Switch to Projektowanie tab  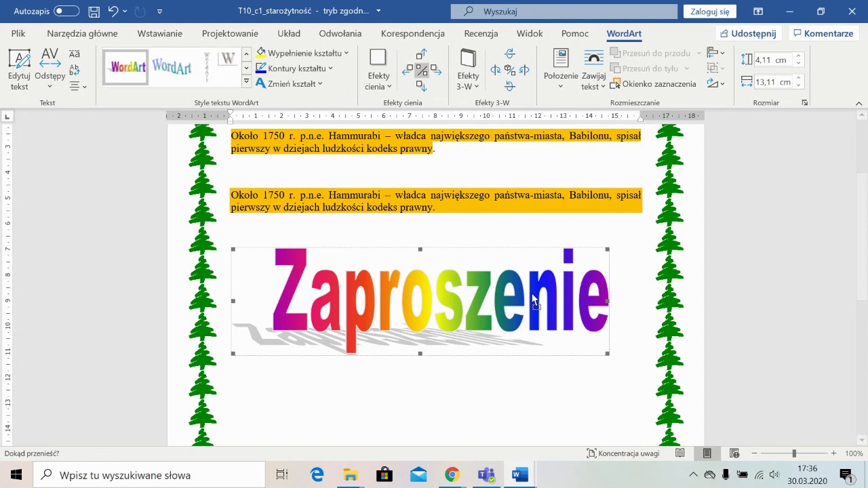click(230, 33)
